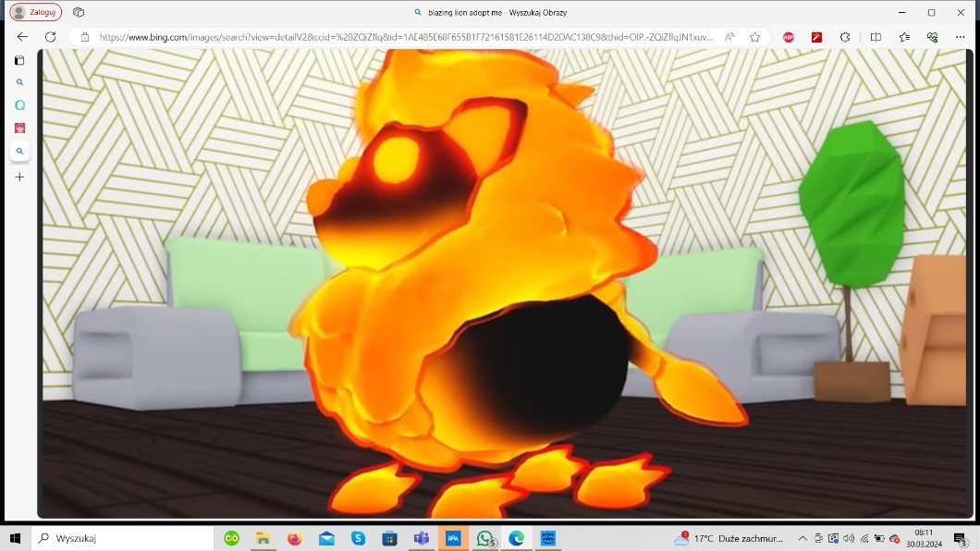Toggle the split screen view

[x=876, y=37]
